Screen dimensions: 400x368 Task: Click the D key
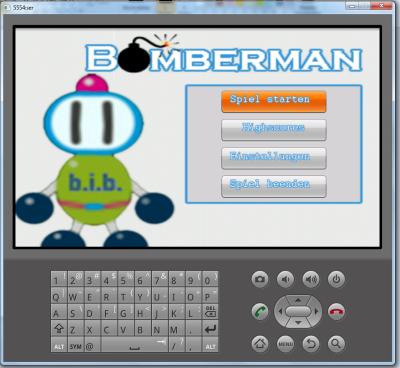coord(92,313)
